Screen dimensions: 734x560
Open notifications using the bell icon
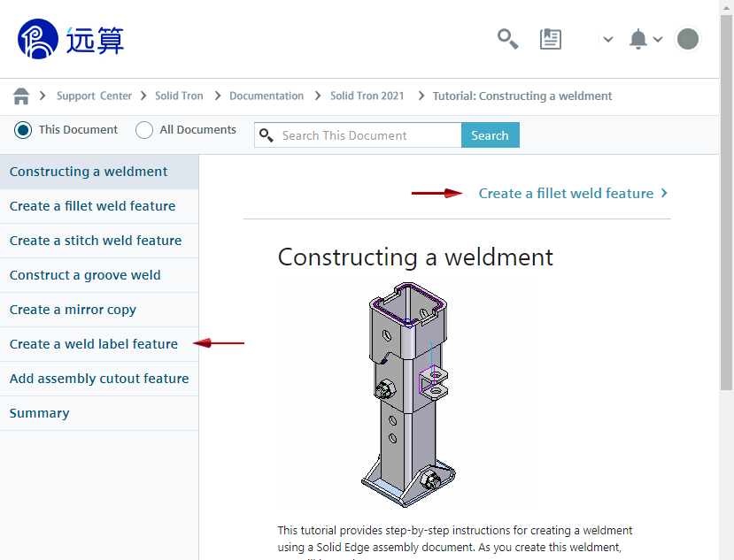(637, 39)
